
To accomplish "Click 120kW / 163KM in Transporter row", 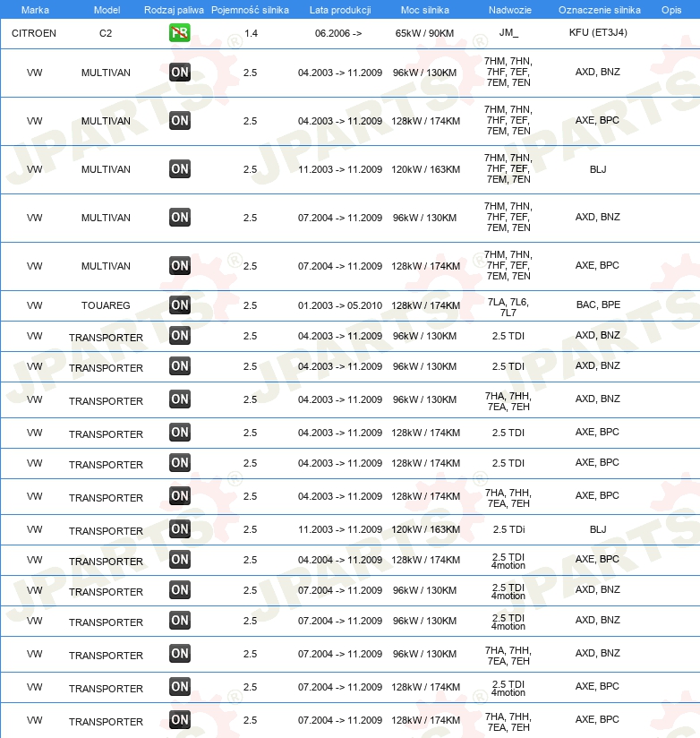I will pyautogui.click(x=426, y=529).
